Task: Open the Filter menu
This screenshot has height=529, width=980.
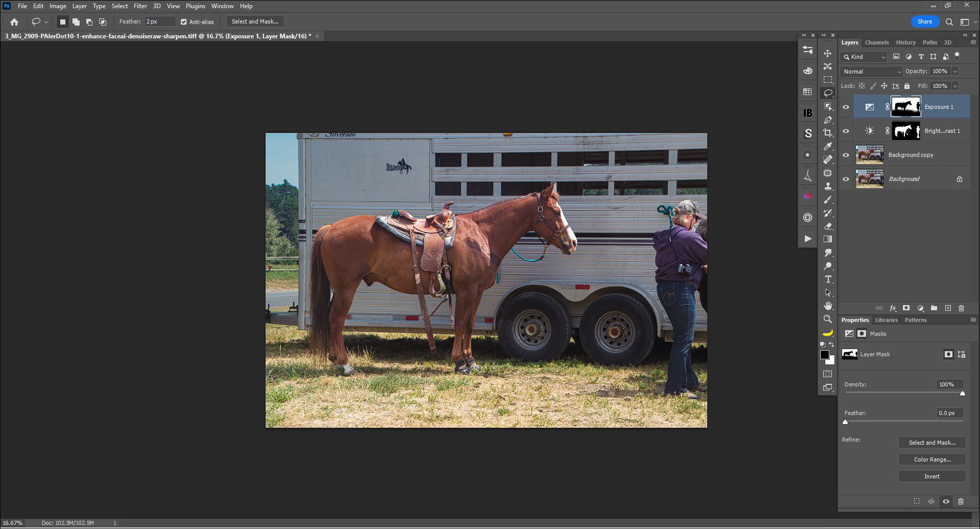Action: pos(140,6)
